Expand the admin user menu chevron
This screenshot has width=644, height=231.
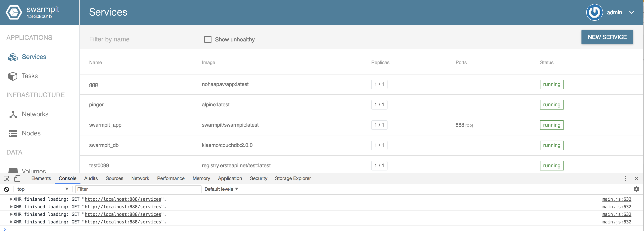pyautogui.click(x=632, y=13)
